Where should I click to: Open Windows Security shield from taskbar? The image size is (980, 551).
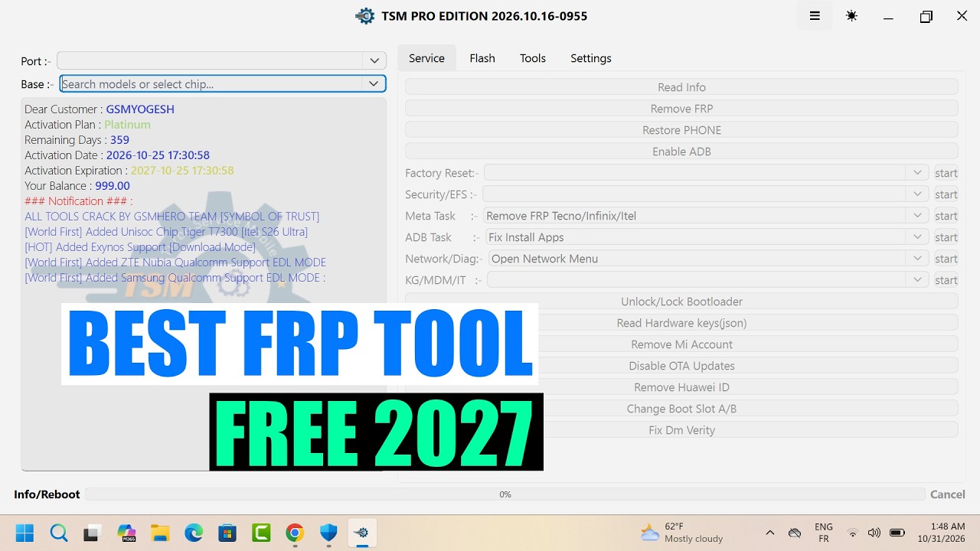(328, 533)
